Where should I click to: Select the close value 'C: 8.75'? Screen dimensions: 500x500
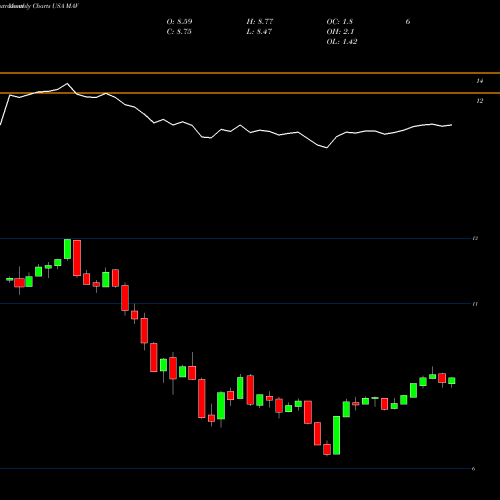coord(179,32)
